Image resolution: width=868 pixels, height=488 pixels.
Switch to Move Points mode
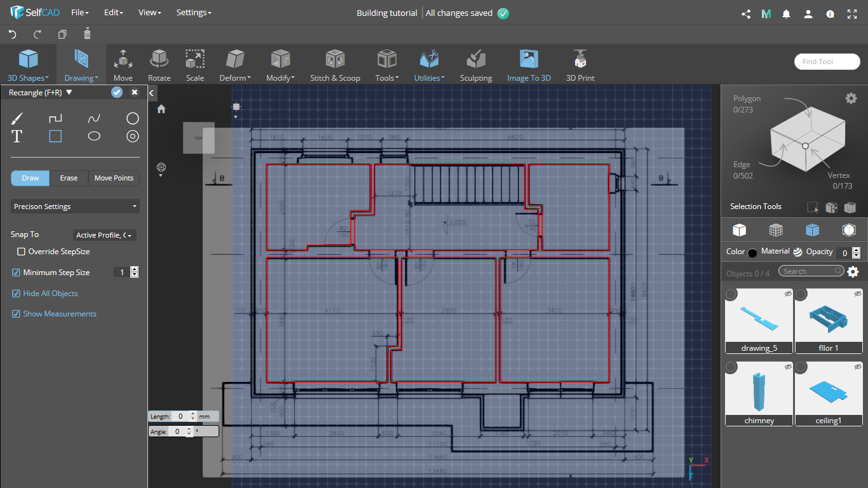coord(114,178)
